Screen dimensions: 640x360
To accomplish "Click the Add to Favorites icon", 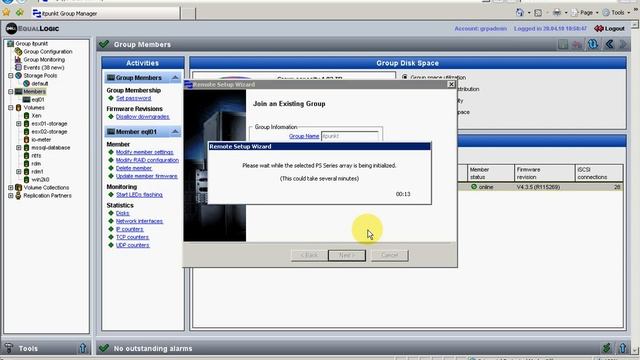I will 19,13.
